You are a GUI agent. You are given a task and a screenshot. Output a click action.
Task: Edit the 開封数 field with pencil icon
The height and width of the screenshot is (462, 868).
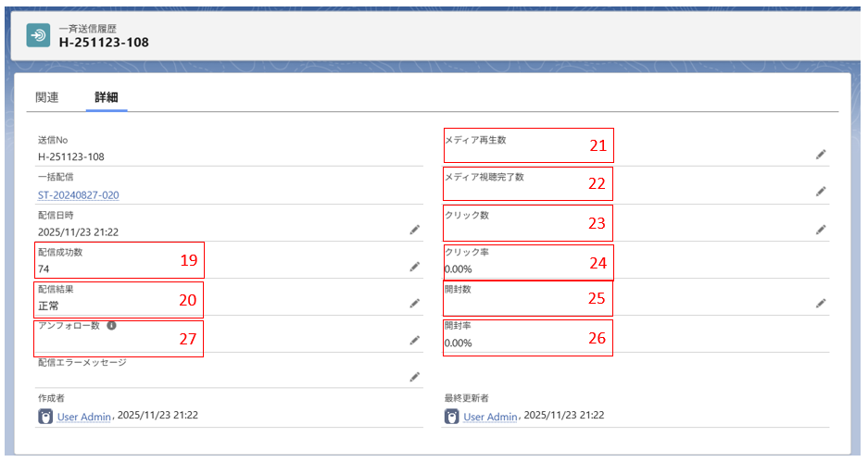[x=821, y=303]
